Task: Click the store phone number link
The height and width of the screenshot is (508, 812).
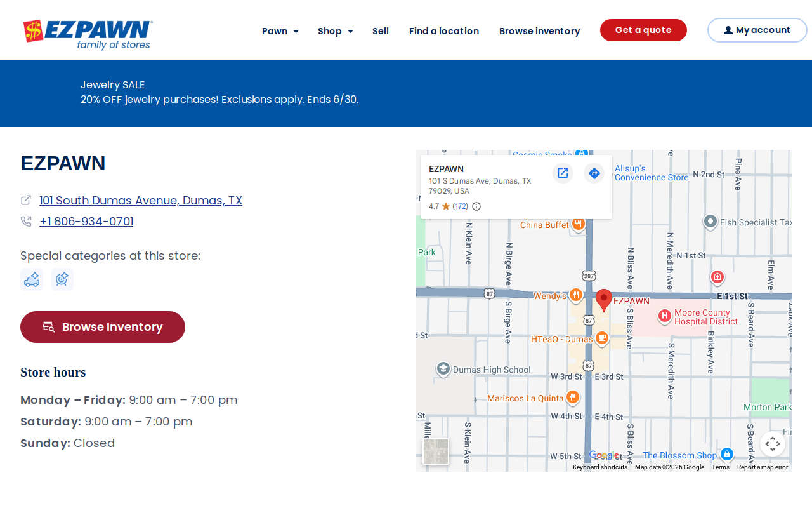Action: click(x=86, y=222)
